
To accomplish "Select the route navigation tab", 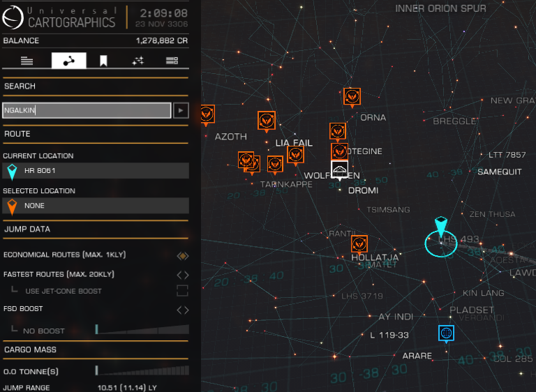I will (x=68, y=61).
